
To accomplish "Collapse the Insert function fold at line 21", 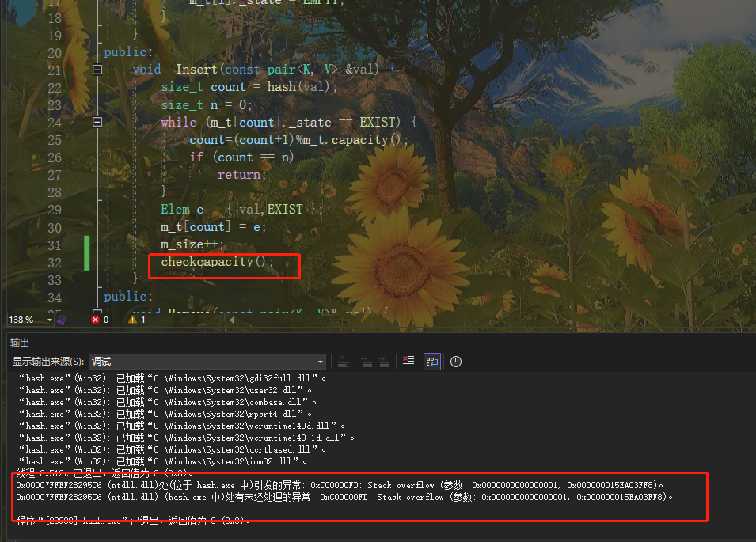I will pos(97,70).
